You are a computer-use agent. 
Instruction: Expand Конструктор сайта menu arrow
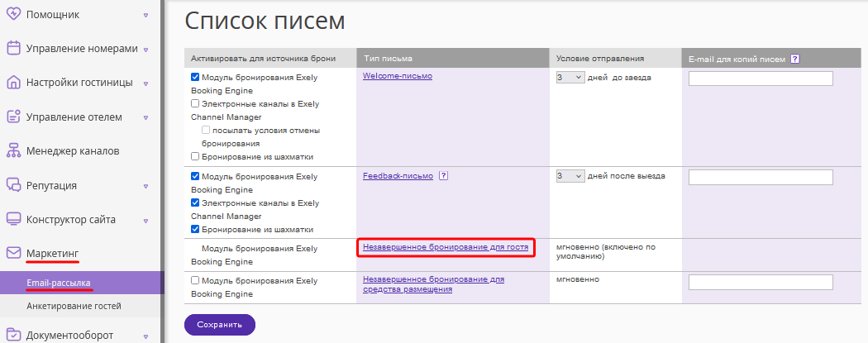tap(145, 220)
